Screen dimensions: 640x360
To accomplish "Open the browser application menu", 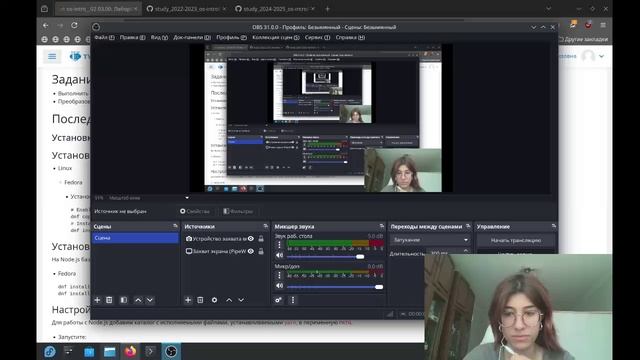I will pos(603,25).
